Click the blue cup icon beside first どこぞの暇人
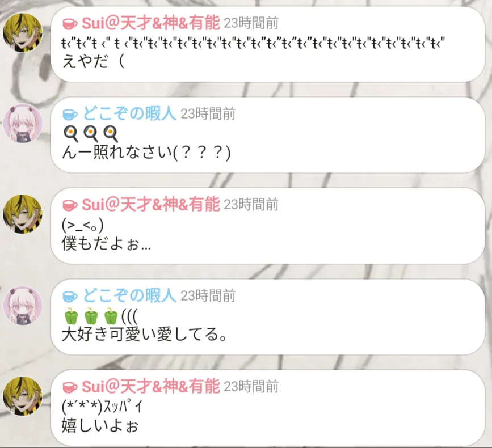Viewport: 492px width, 448px height. [70, 115]
